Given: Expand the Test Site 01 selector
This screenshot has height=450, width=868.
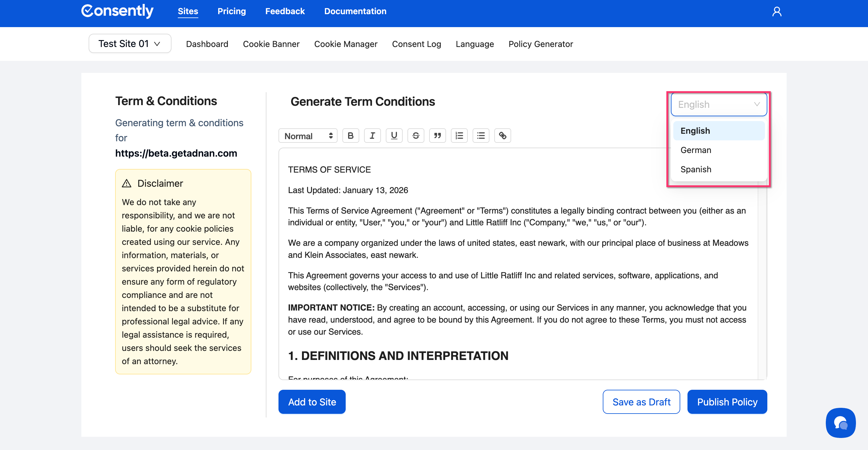Looking at the screenshot, I should coord(130,44).
